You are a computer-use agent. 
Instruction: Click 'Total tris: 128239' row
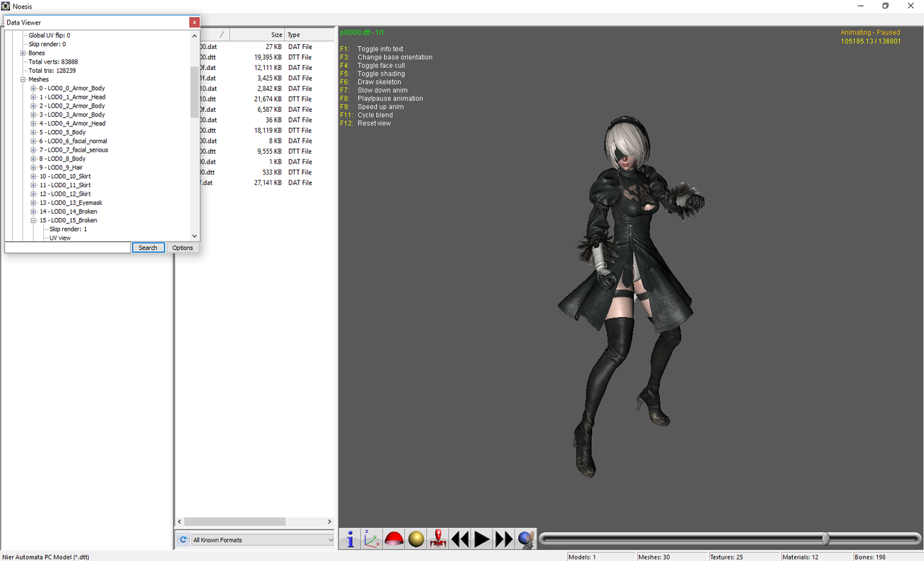pos(52,71)
